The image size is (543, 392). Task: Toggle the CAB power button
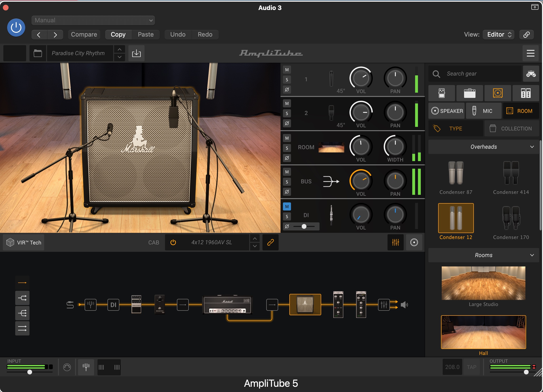tap(173, 242)
